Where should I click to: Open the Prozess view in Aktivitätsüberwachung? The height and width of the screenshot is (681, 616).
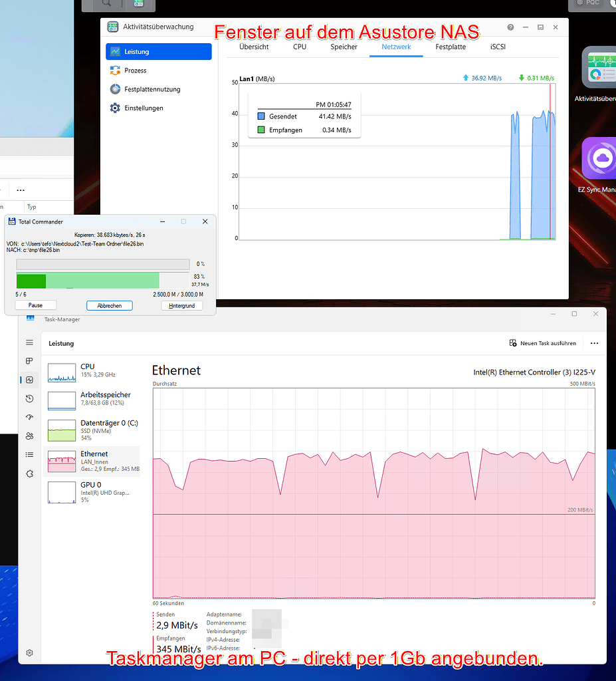[x=138, y=70]
